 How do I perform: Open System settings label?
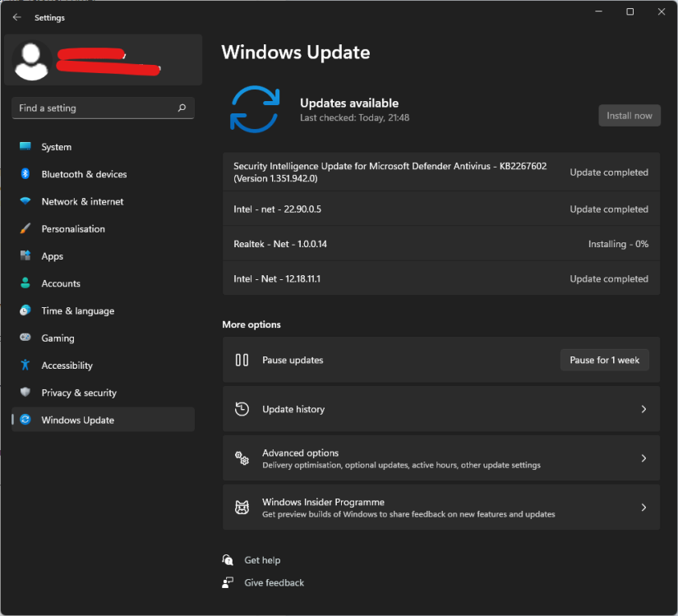pyautogui.click(x=56, y=147)
